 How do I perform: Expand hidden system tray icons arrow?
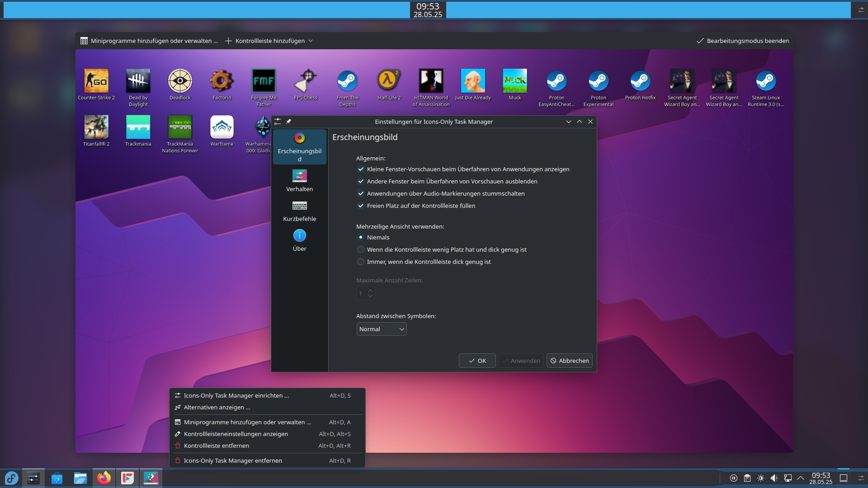click(x=801, y=478)
